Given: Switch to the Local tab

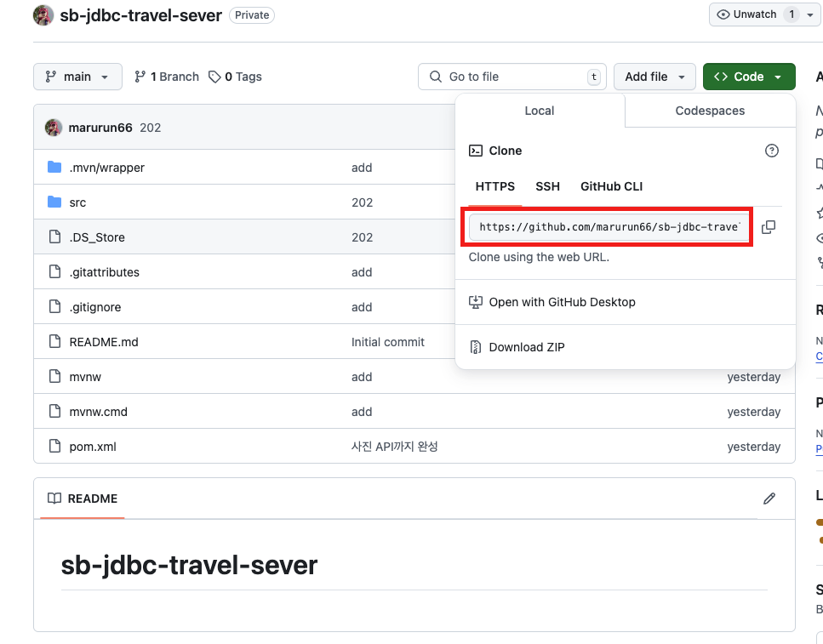Looking at the screenshot, I should click(x=540, y=111).
